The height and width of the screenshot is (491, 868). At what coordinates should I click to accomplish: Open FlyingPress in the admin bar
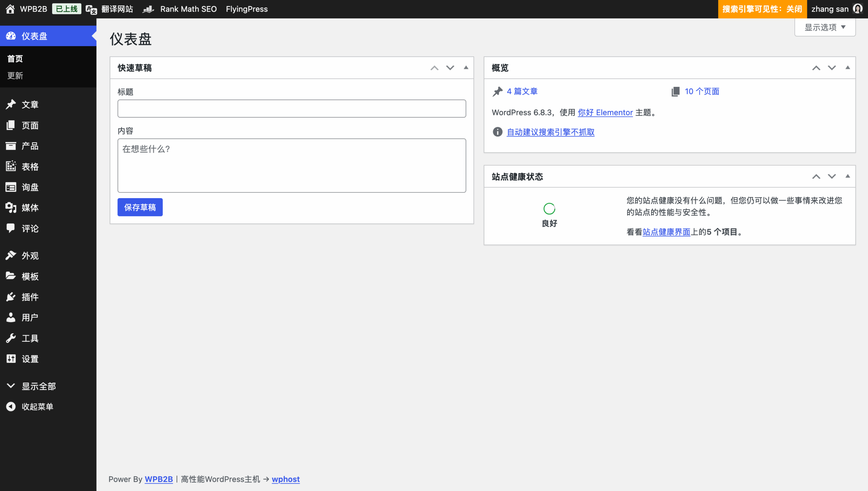tap(246, 9)
